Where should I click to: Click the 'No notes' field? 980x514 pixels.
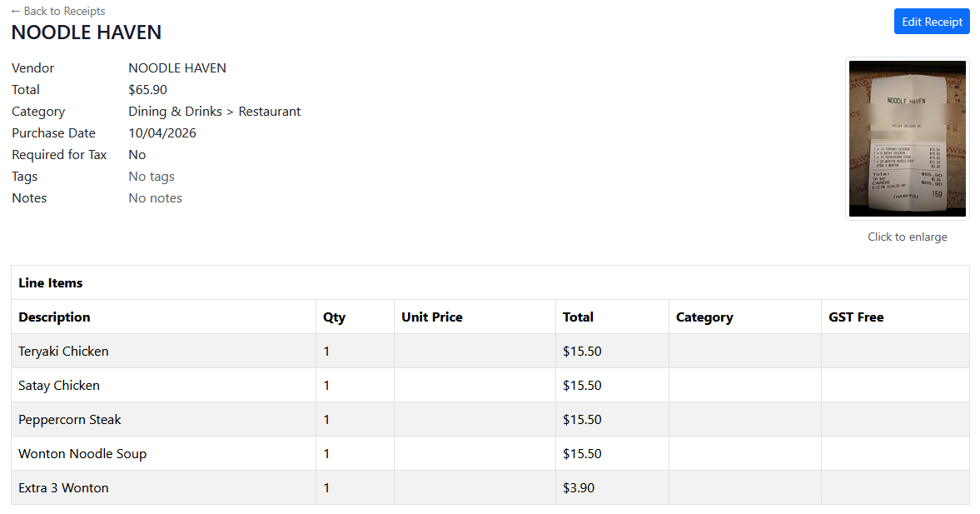coord(155,197)
